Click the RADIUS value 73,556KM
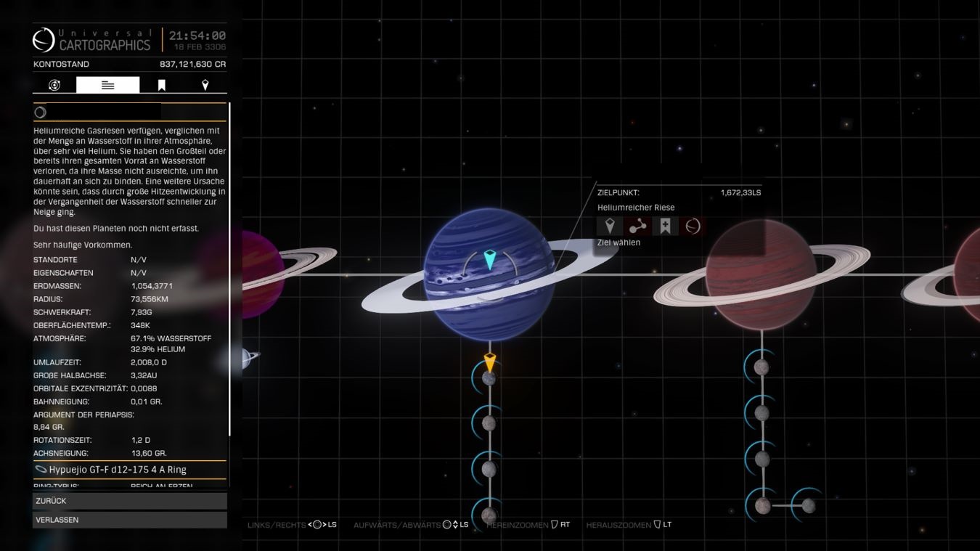980x551 pixels. point(150,299)
